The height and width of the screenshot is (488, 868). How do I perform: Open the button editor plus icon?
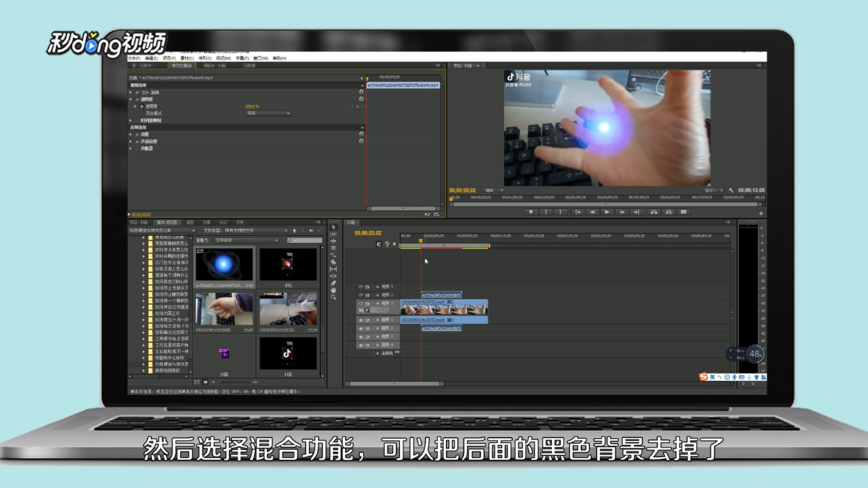761,213
